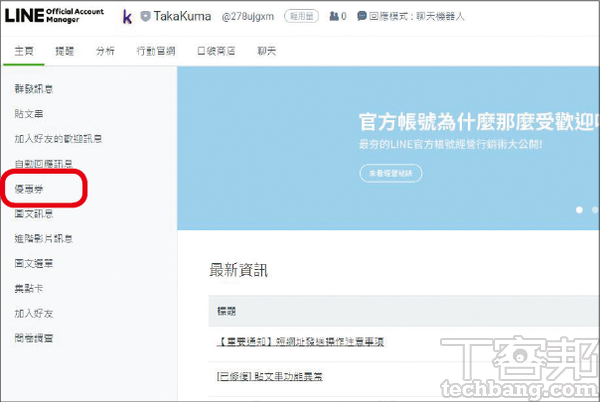Click the friends count icon showing 0
Screen dimensions: 600x402
point(334,16)
